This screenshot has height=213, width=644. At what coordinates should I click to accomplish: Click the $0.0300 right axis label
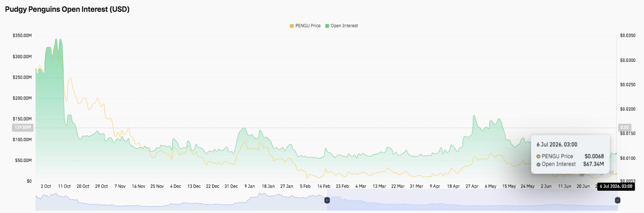tap(627, 60)
